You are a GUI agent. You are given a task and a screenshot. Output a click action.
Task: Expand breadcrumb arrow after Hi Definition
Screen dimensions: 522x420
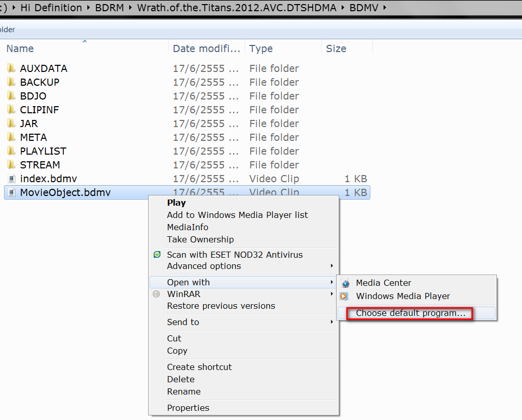88,7
